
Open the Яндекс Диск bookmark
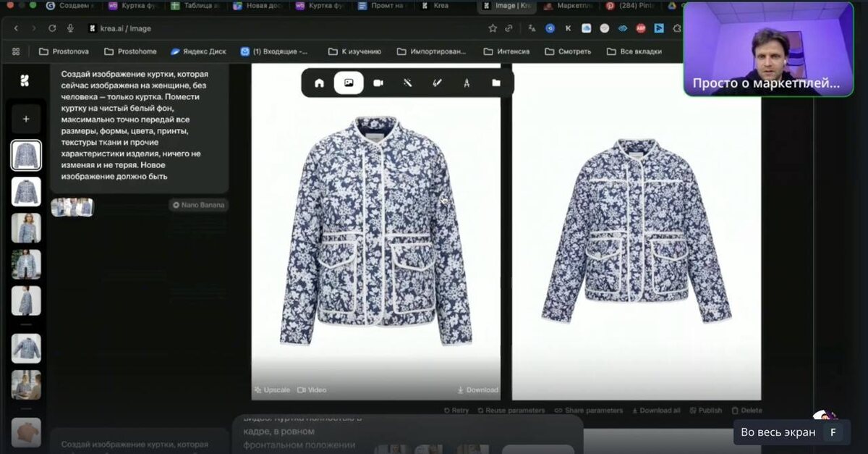tap(199, 51)
